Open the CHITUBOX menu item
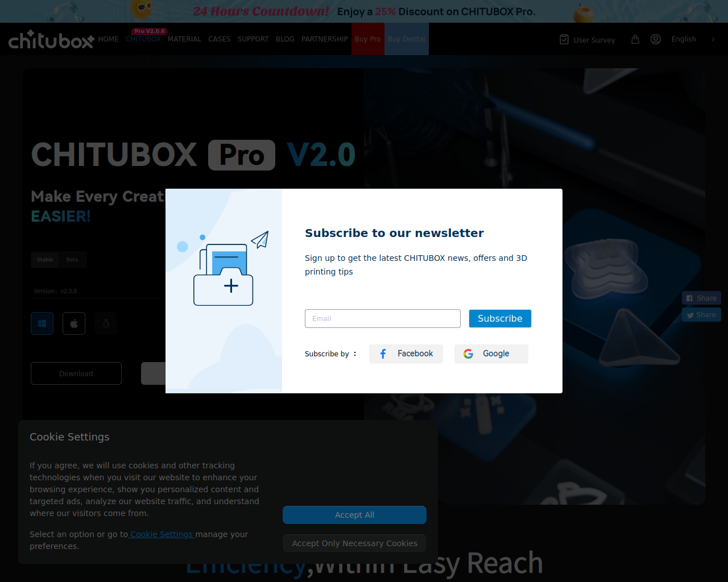Screen dimensions: 728x582 143,39
